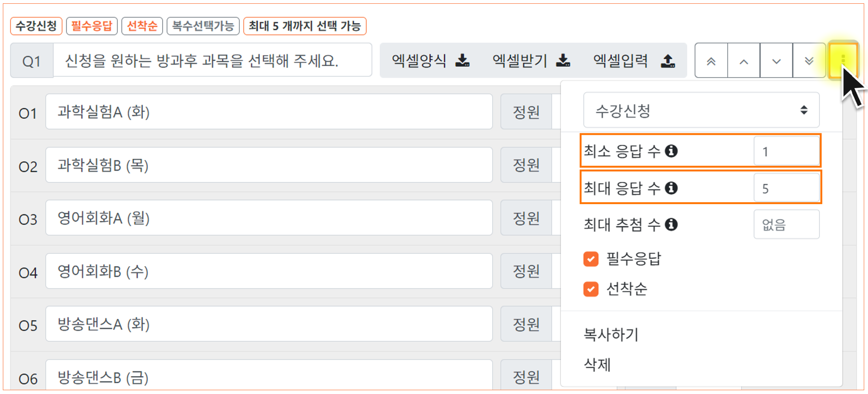Click info icon beside 최대 추첨 수
This screenshot has height=394, width=868.
671,224
